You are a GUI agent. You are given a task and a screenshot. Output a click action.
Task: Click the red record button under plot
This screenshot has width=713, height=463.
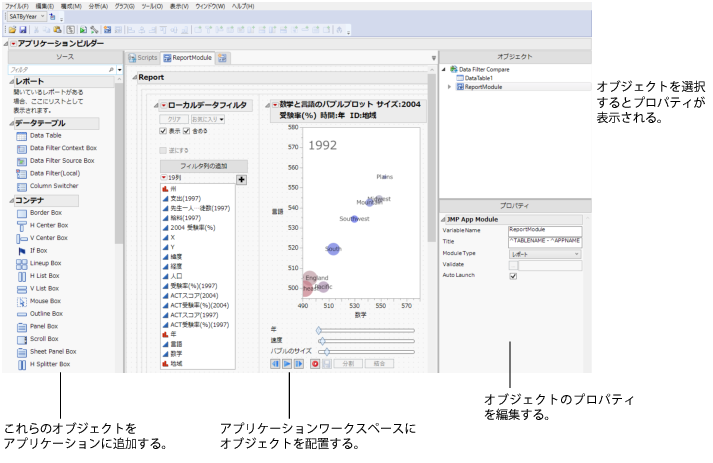point(314,364)
